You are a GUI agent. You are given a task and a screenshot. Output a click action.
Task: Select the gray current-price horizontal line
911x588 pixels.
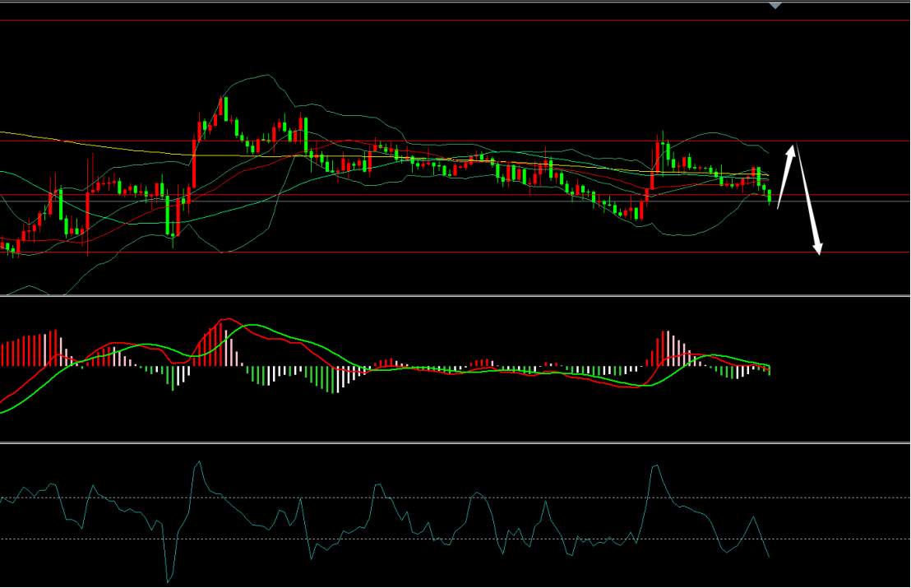point(455,201)
